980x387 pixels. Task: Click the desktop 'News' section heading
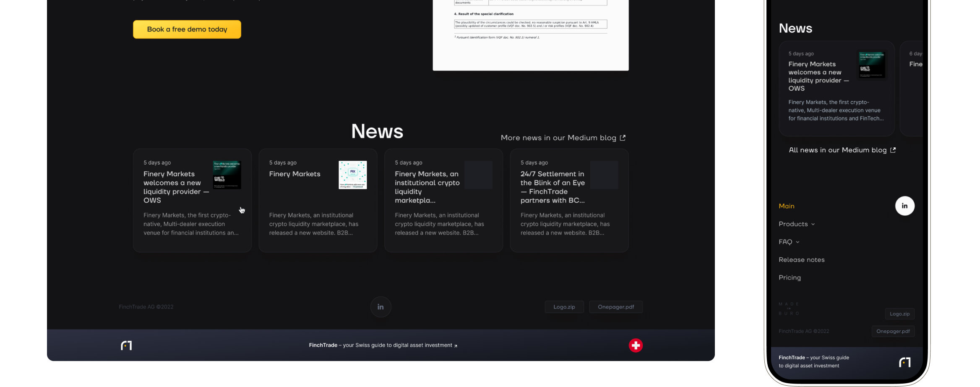(377, 131)
